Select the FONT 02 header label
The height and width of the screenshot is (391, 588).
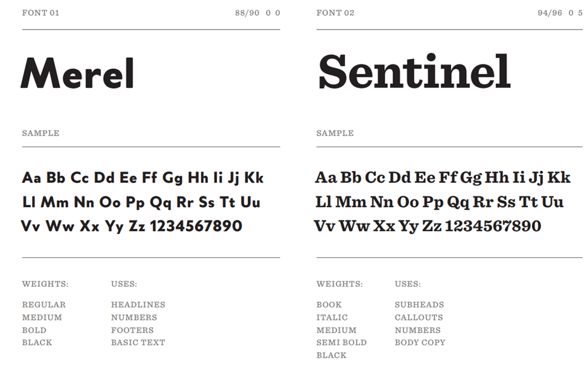pyautogui.click(x=335, y=13)
